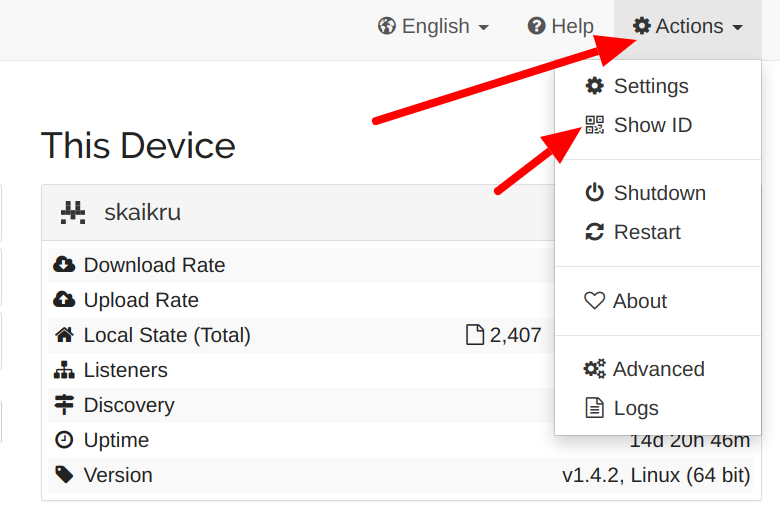Image resolution: width=780 pixels, height=525 pixels.
Task: Click the Listeners network icon
Action: tap(64, 370)
